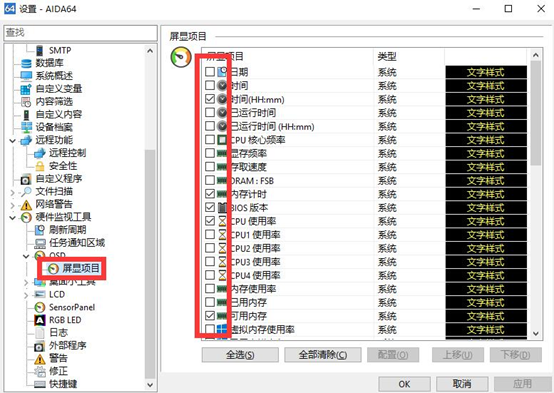Click the SMTP phone icon in tree
The height and width of the screenshot is (393, 554).
[40, 51]
